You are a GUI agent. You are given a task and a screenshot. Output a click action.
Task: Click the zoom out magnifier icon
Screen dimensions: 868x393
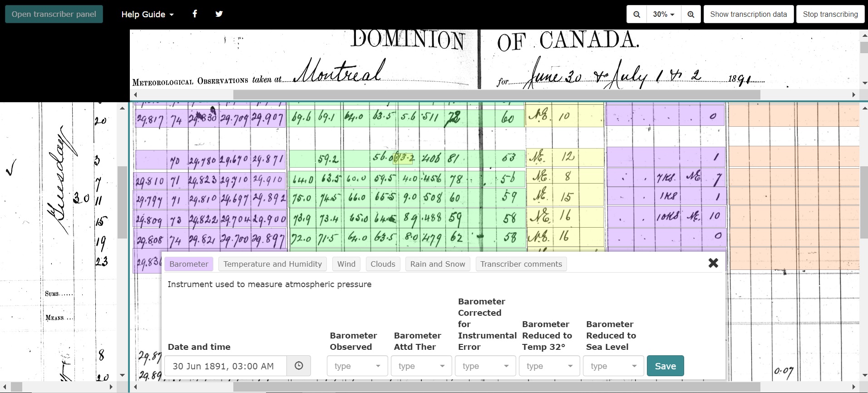tap(637, 14)
